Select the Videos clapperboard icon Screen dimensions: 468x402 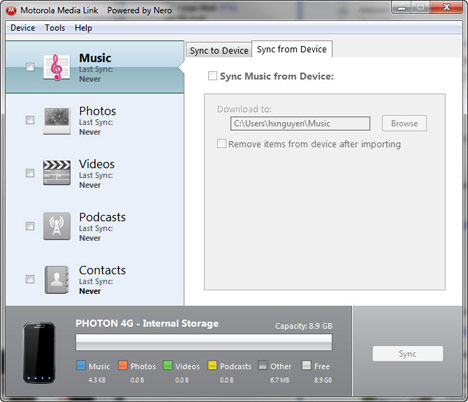[x=57, y=173]
